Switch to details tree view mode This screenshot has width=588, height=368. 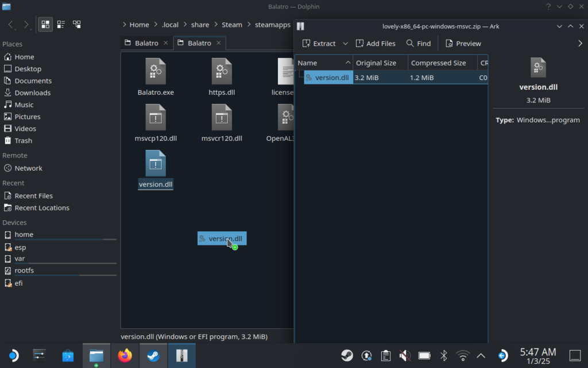(x=77, y=24)
